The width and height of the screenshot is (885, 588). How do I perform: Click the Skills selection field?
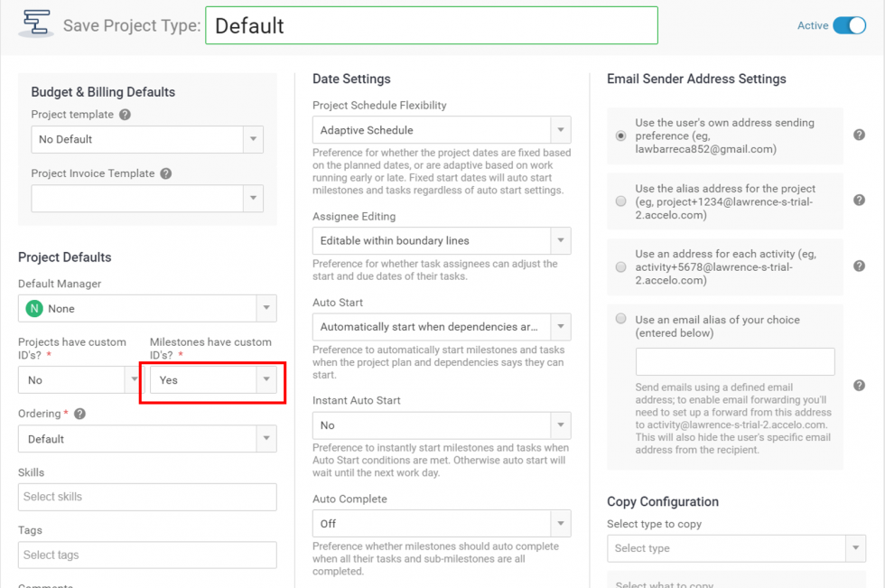[x=147, y=497]
